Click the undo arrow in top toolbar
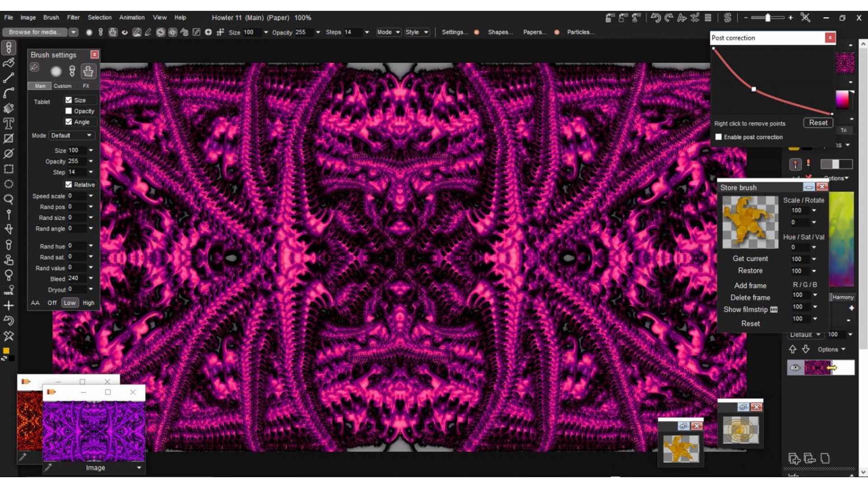Image resolution: width=868 pixels, height=488 pixels. (x=656, y=18)
